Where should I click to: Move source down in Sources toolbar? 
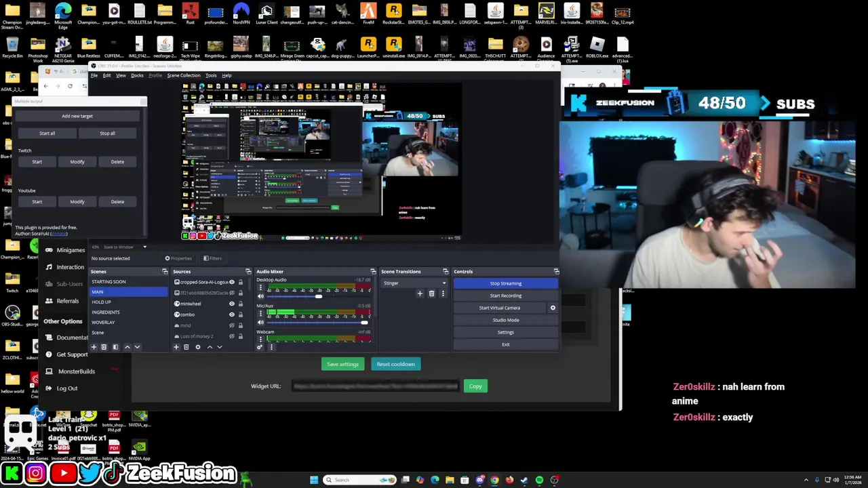click(219, 347)
